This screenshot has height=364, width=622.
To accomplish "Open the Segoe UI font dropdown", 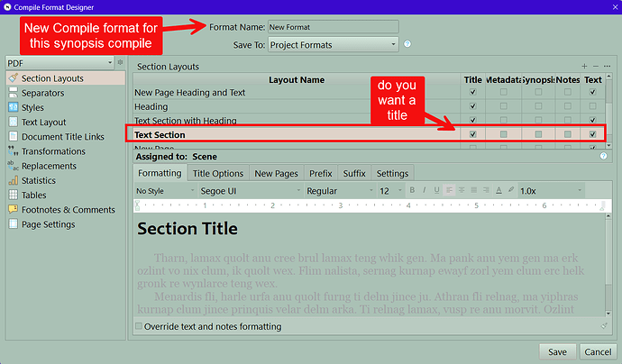I will [251, 191].
